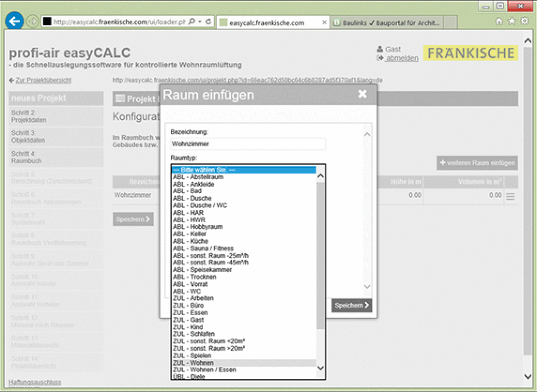This screenshot has height=392, width=537.
Task: Select ZUL - Wohnen / Essen option
Action: [244, 370]
